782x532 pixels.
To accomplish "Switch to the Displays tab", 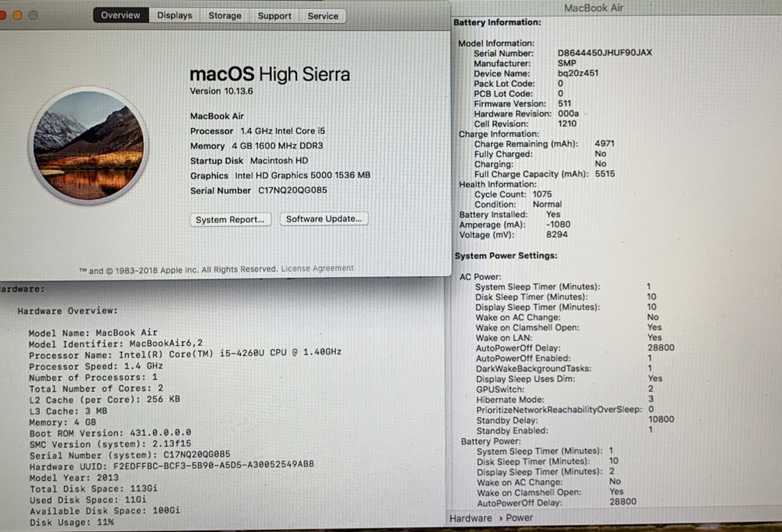I will tap(175, 15).
